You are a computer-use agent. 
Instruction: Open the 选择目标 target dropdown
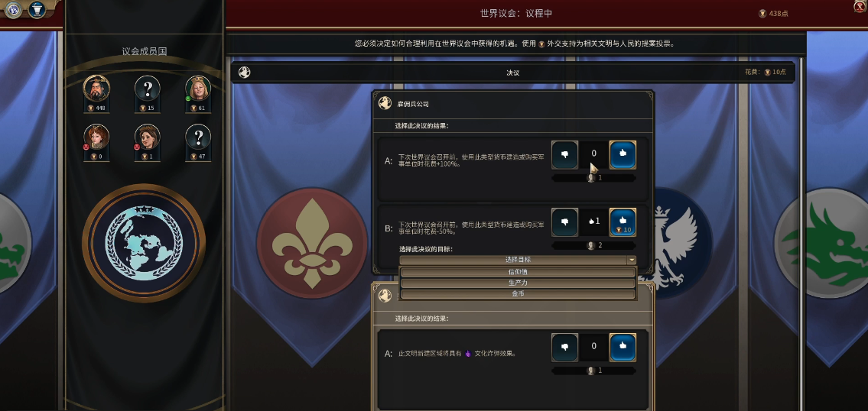[x=518, y=260]
